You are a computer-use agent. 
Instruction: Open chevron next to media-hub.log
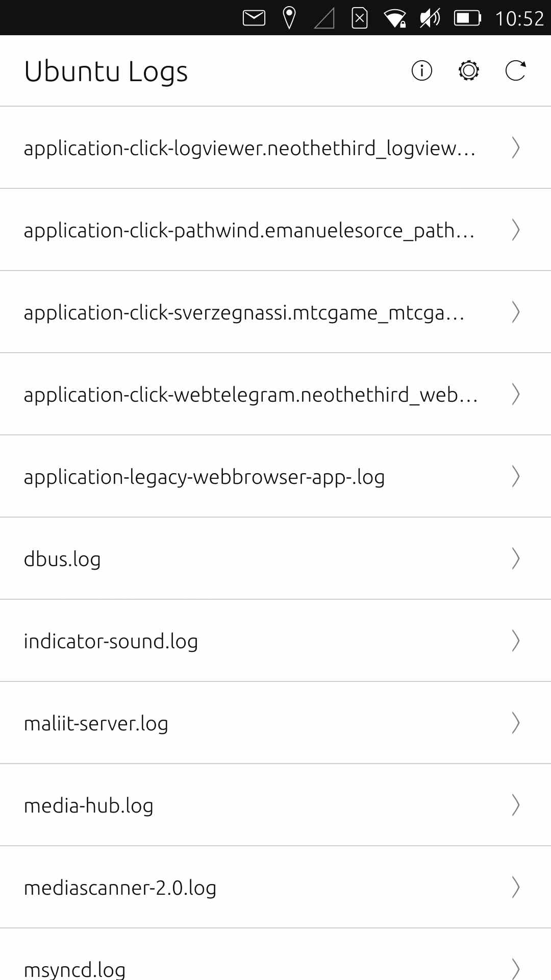(516, 805)
